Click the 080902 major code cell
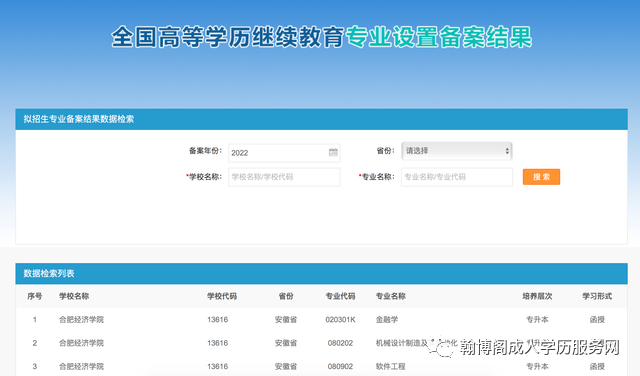640x376 pixels. click(x=340, y=366)
